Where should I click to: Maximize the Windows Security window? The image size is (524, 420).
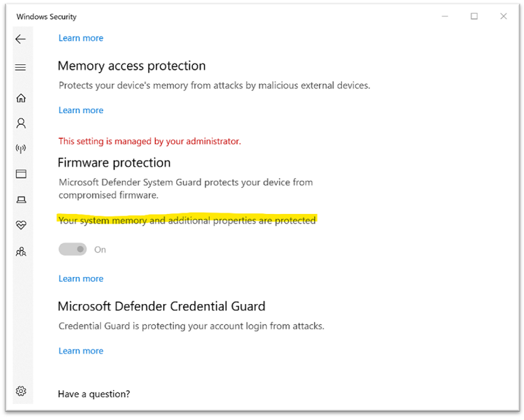point(474,16)
